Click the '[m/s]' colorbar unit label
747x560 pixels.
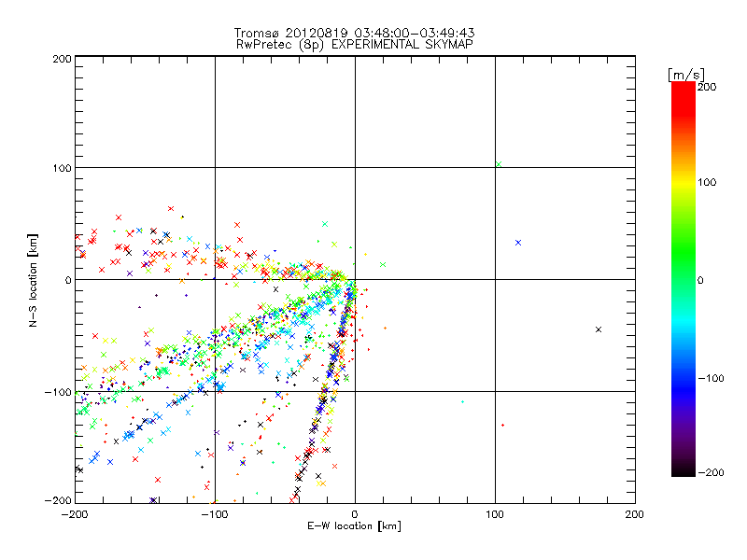685,75
